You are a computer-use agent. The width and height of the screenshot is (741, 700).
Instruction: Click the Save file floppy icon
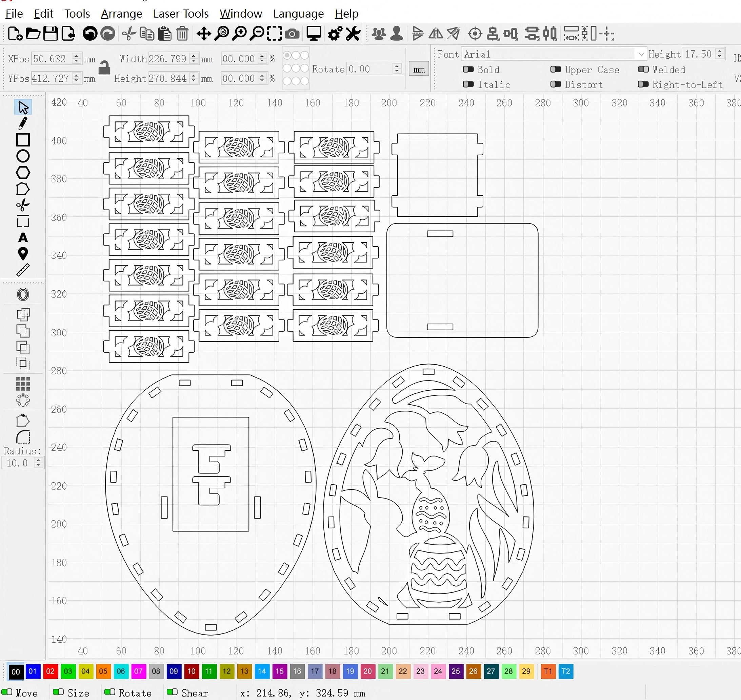click(x=51, y=34)
